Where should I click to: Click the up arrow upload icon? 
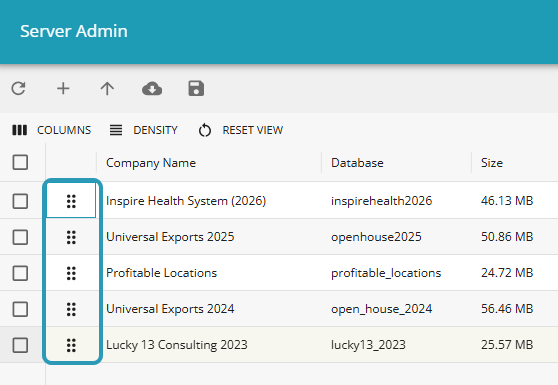click(107, 89)
